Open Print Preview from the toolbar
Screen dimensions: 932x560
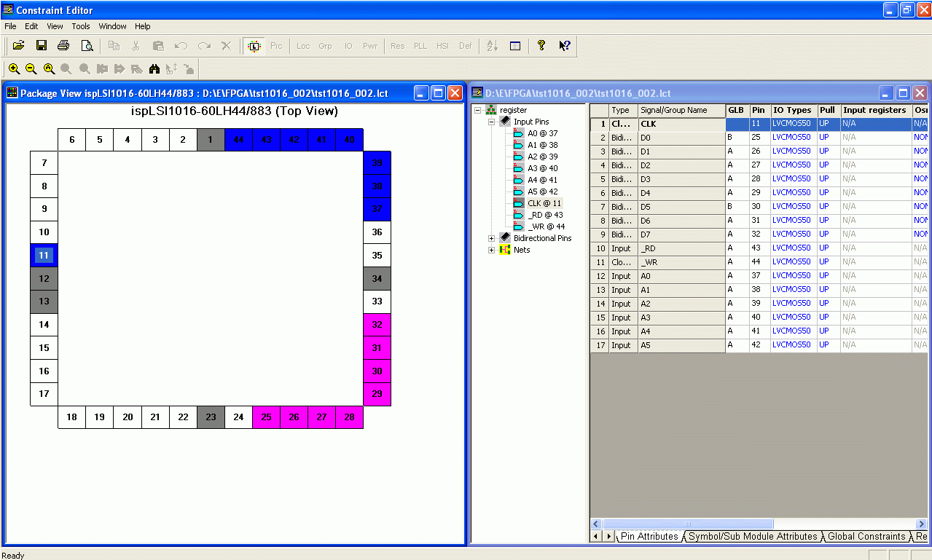tap(87, 46)
